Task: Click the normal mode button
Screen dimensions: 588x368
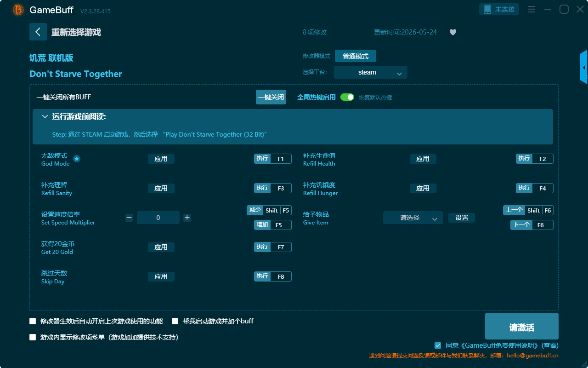Action: pos(356,56)
